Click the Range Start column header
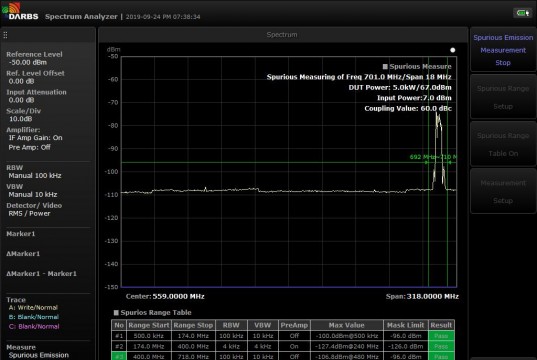 (149, 325)
